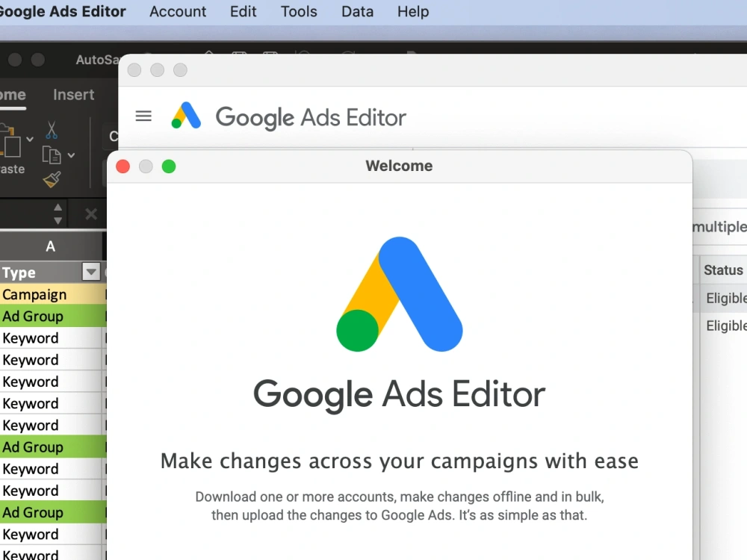747x560 pixels.
Task: Click the hamburger menu icon in Ads Editor
Action: [143, 116]
